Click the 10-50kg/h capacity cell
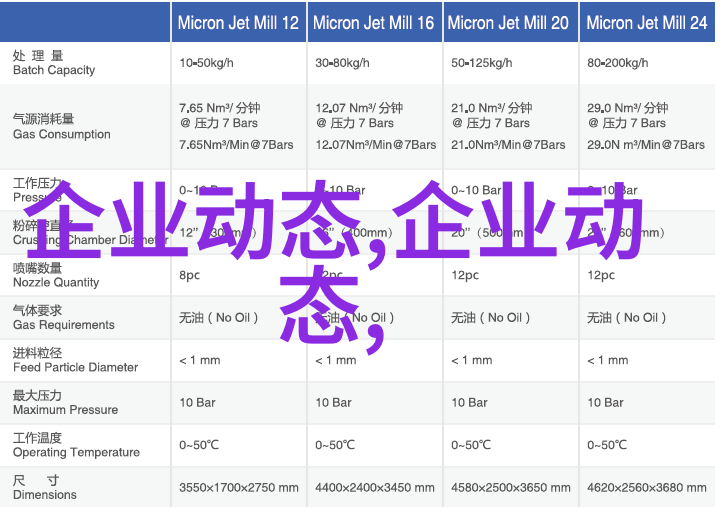Screen dimensions: 722x507 tap(206, 63)
